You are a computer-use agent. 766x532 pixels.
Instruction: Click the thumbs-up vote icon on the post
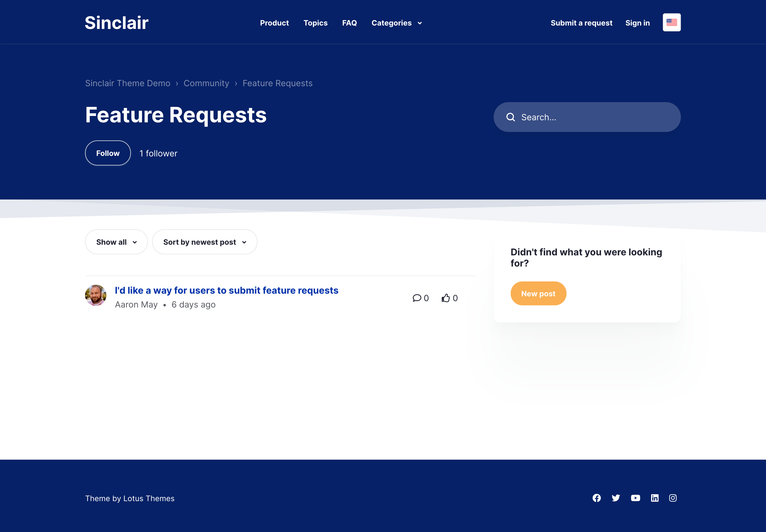pyautogui.click(x=446, y=298)
